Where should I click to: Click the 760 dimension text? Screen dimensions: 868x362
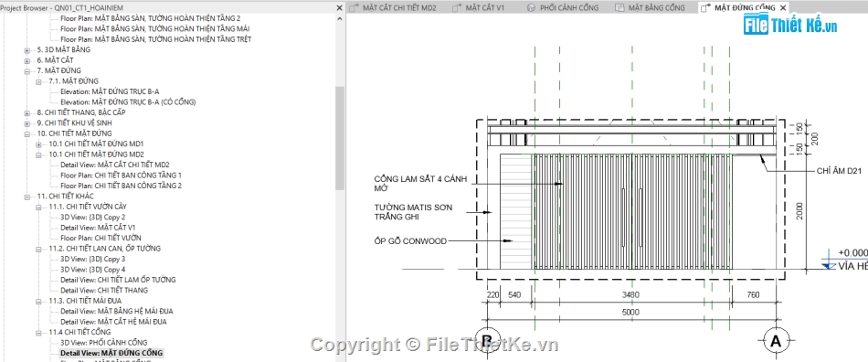(753, 295)
